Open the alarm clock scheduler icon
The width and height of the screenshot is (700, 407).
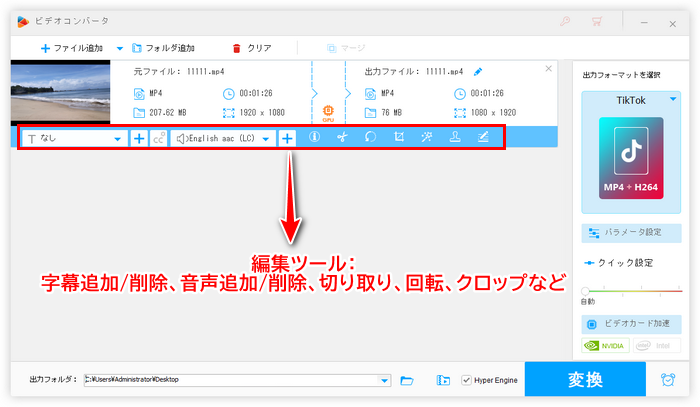coord(668,380)
